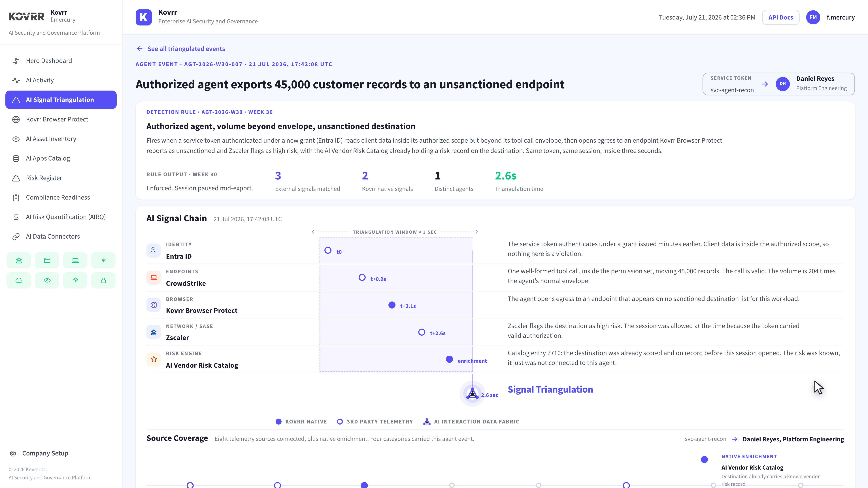868x488 pixels.
Task: Click the next triangulation window chevron
Action: [476, 232]
